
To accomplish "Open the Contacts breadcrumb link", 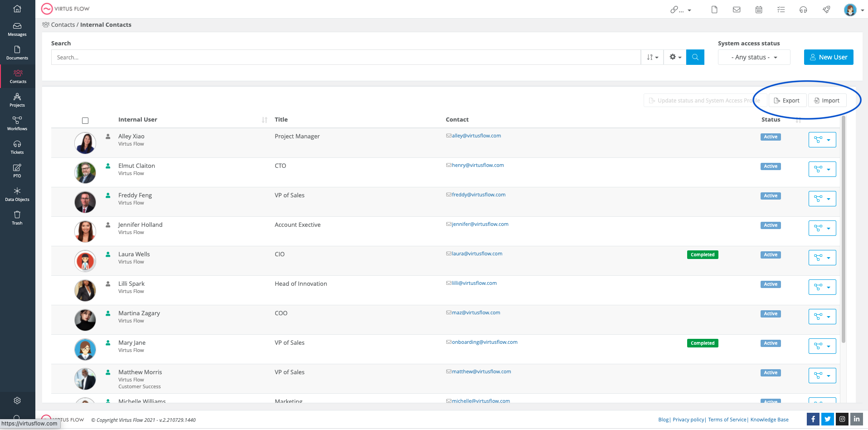I will (63, 24).
